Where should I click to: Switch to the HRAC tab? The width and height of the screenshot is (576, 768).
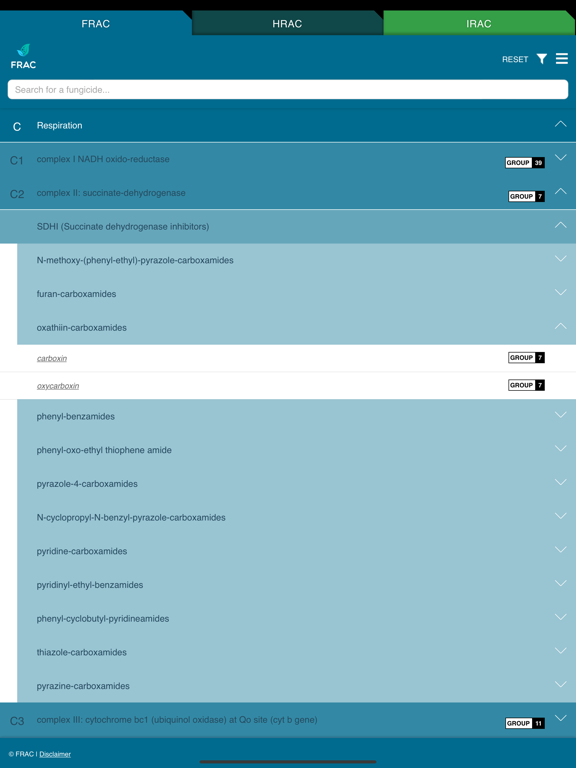[287, 24]
